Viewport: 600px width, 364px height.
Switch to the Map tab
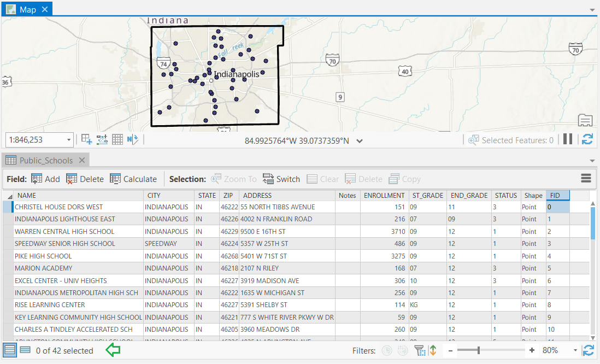click(27, 9)
